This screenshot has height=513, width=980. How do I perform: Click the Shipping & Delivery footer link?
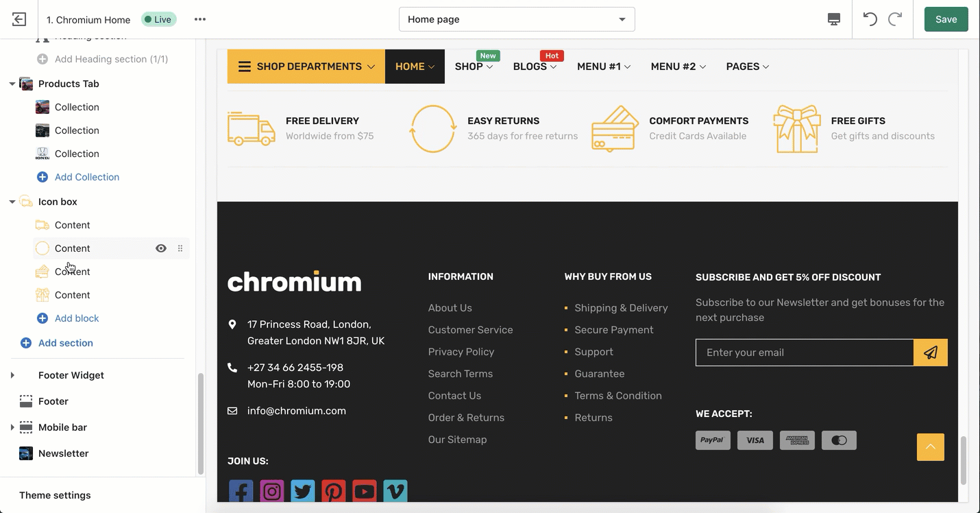[621, 308]
